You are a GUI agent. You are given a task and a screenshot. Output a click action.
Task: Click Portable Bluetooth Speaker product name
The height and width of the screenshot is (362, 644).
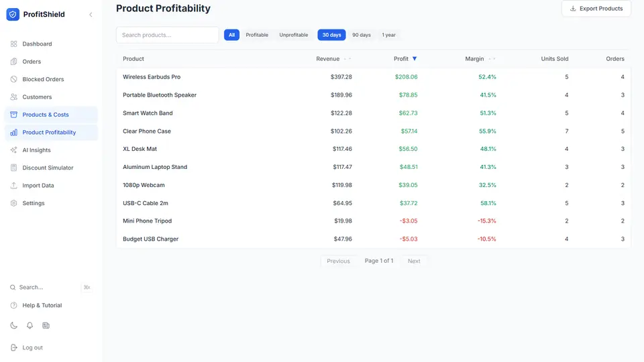tap(160, 95)
